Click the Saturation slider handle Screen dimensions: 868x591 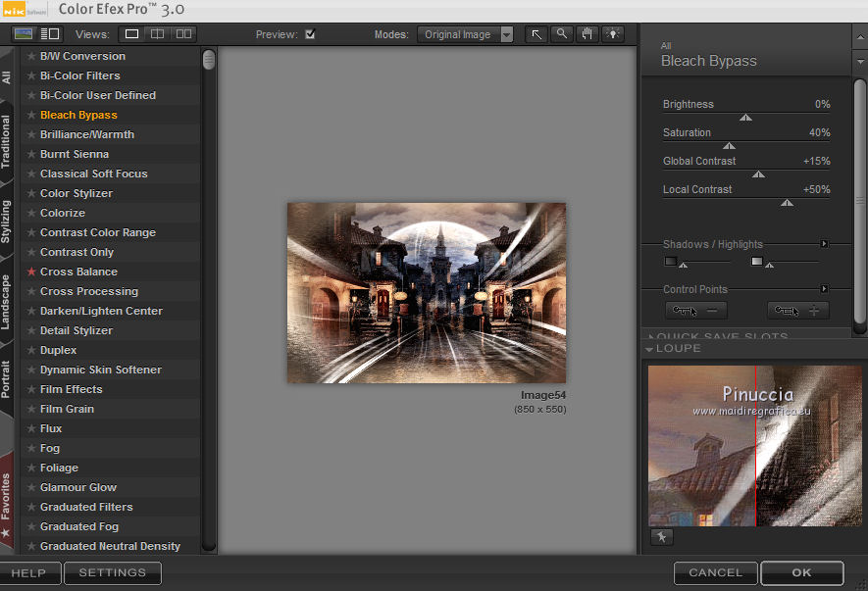pos(729,145)
